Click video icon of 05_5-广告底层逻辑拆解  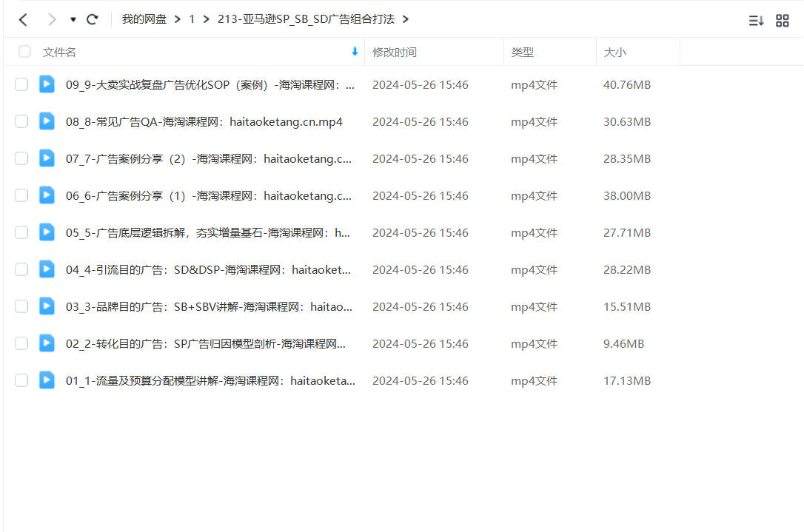(x=47, y=232)
